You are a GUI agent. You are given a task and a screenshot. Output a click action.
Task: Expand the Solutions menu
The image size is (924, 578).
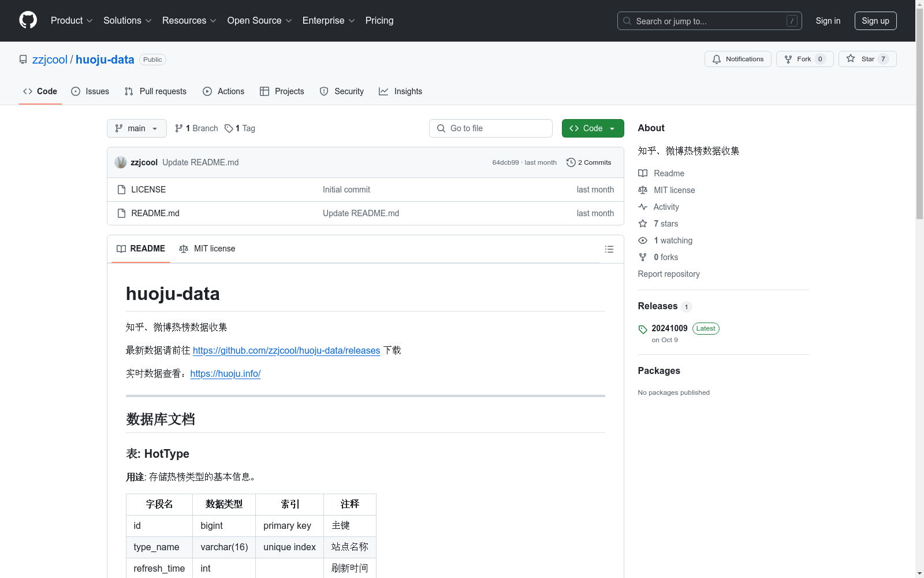point(128,20)
